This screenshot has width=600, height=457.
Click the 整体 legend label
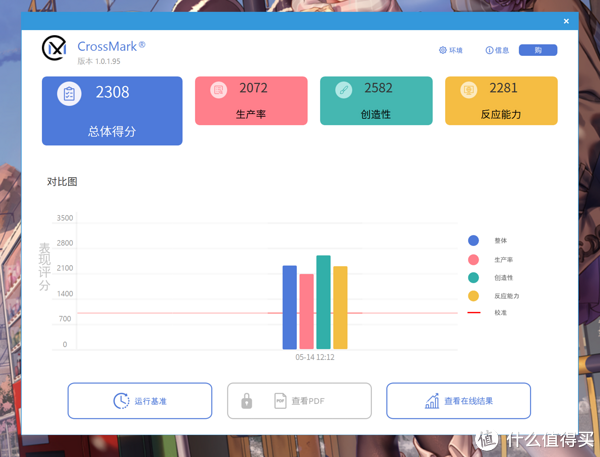pyautogui.click(x=501, y=240)
